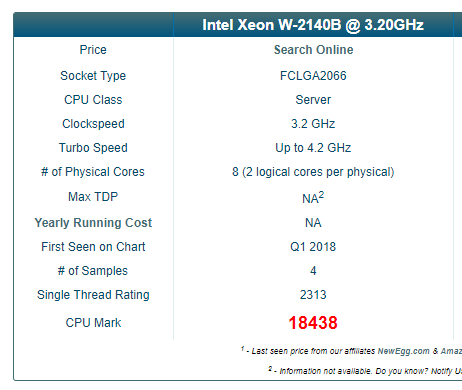Viewport: 462px width, 390px height.
Task: Select the Price row label
Action: [x=93, y=50]
